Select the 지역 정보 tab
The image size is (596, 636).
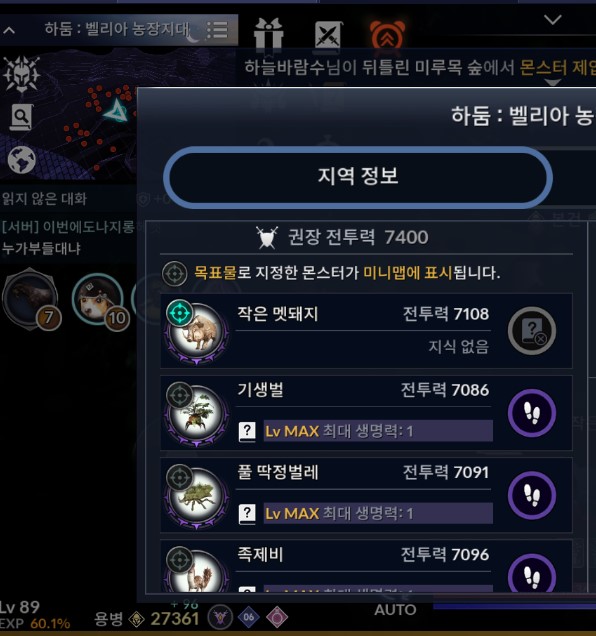358,177
